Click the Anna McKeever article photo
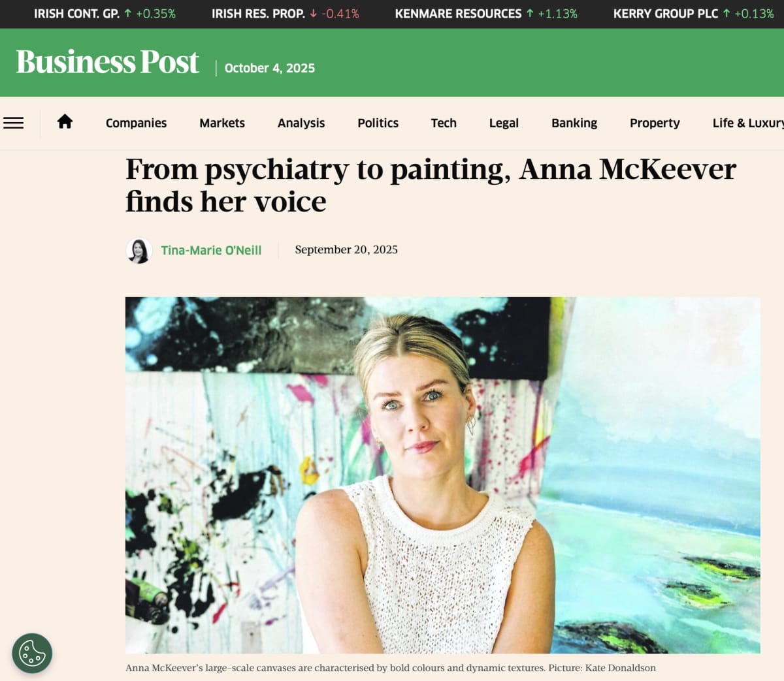The image size is (784, 681). (442, 475)
